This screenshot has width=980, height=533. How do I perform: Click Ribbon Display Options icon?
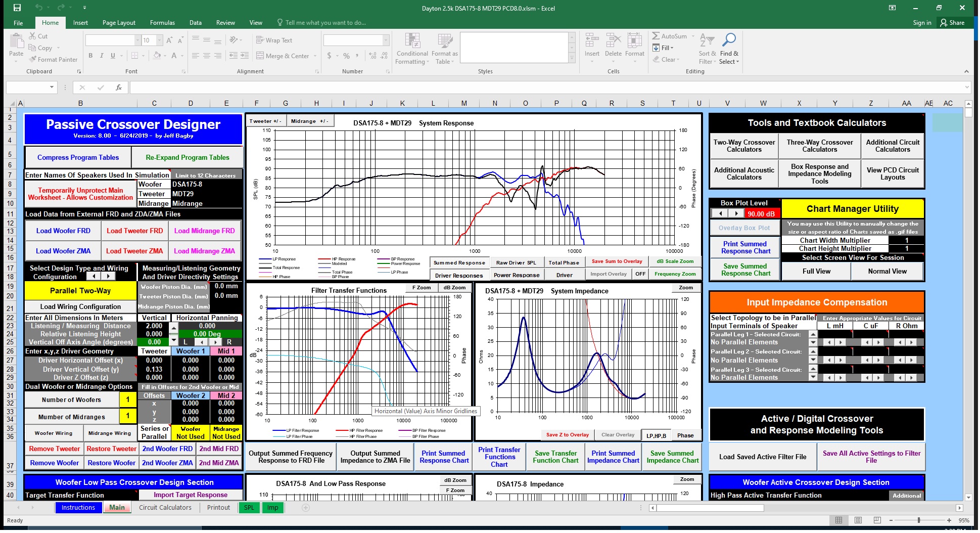[893, 8]
